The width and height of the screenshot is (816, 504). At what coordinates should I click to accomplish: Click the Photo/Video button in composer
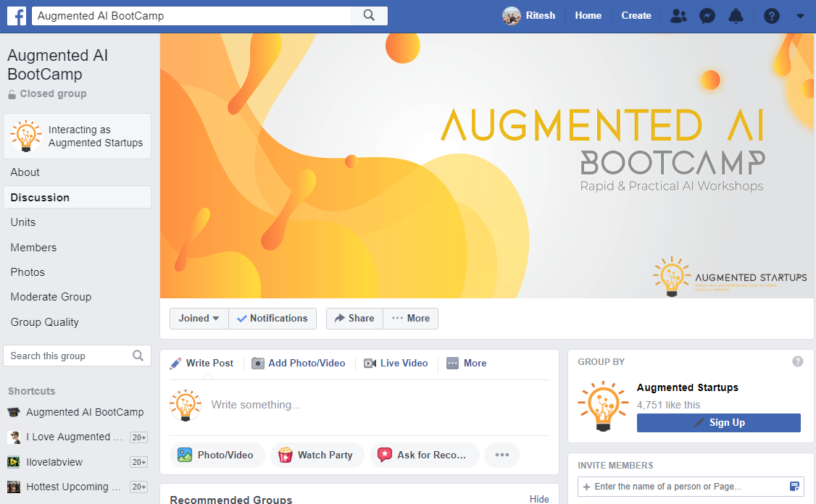click(217, 455)
